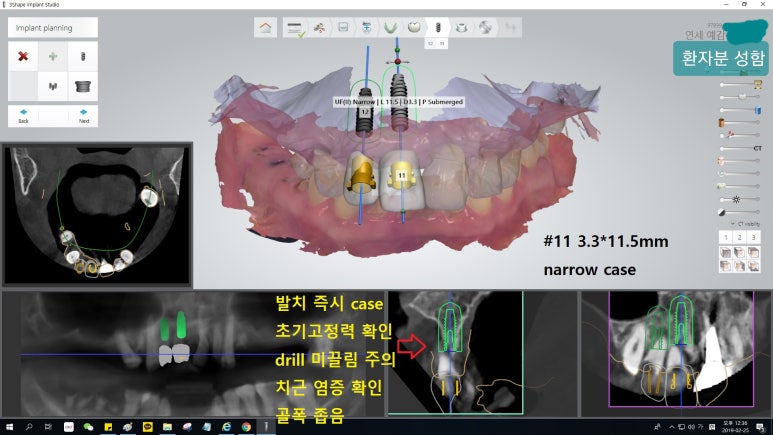Adjust the contrast slider

[740, 212]
